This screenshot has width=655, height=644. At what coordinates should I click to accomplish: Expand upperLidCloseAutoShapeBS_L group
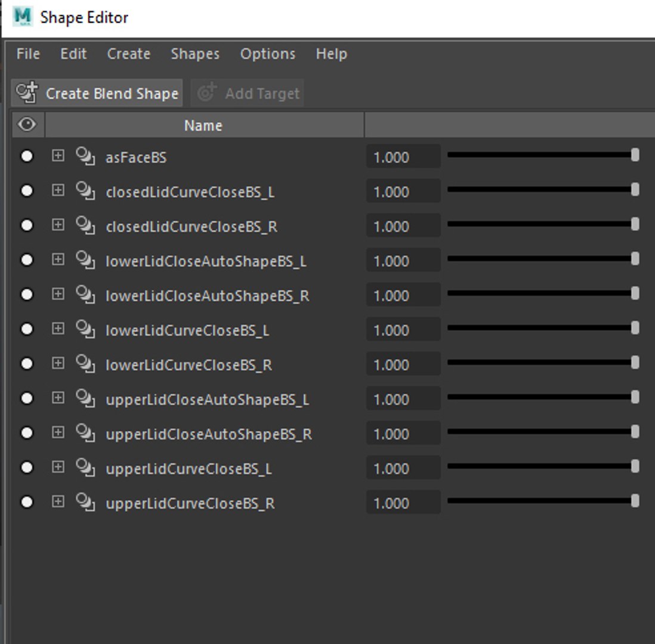pyautogui.click(x=58, y=398)
